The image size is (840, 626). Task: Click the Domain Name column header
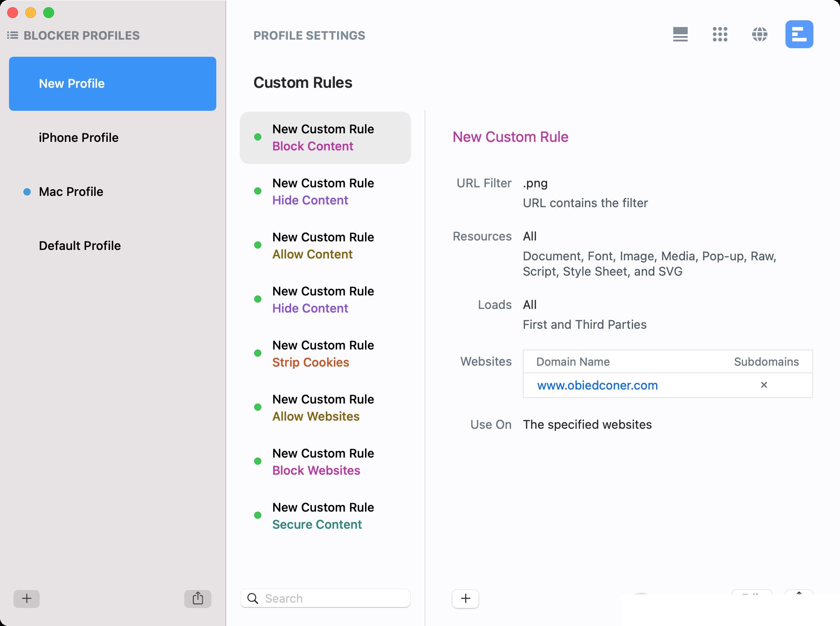coord(573,362)
